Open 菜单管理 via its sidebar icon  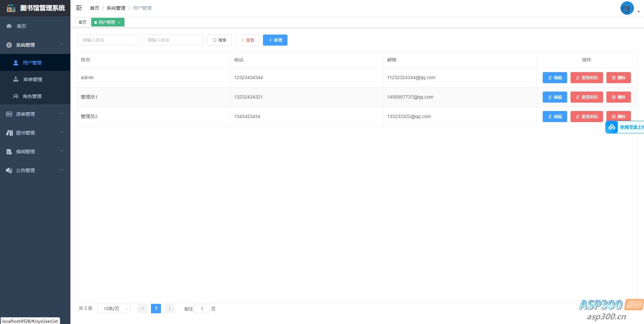coord(16,79)
